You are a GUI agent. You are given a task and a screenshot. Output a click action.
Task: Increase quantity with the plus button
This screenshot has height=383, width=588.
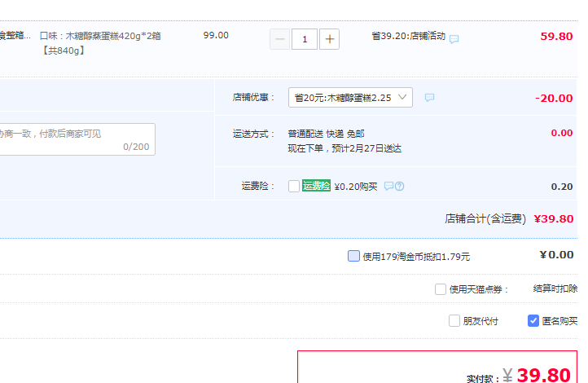click(329, 39)
